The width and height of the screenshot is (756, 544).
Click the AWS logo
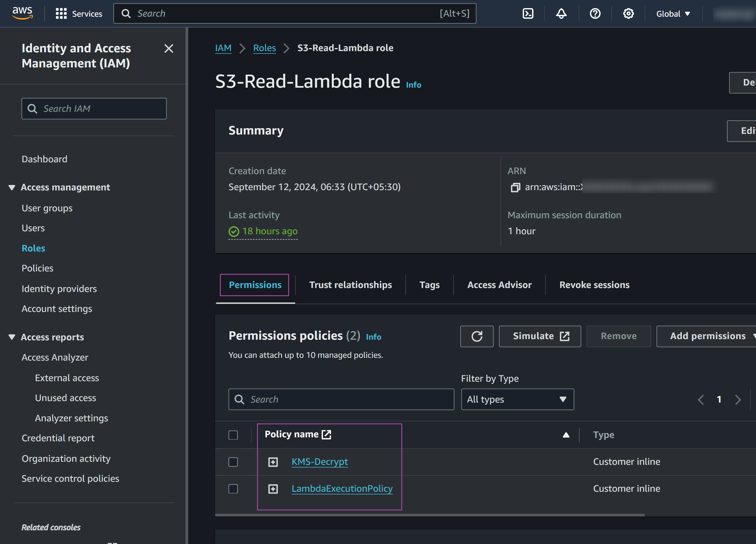pos(22,13)
